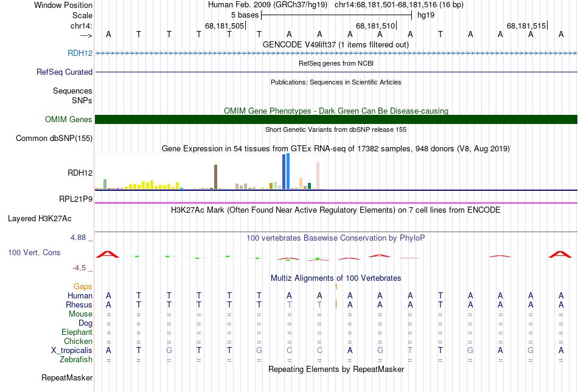Click the RefSeq Curated dark blue line
Viewport: 578px width, 392px height.
[x=336, y=72]
